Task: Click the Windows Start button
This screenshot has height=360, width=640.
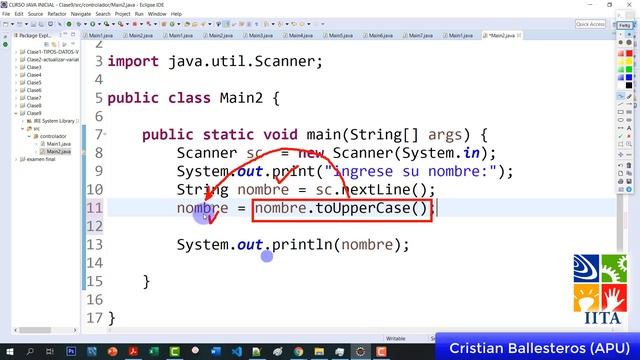Action: (x=9, y=351)
